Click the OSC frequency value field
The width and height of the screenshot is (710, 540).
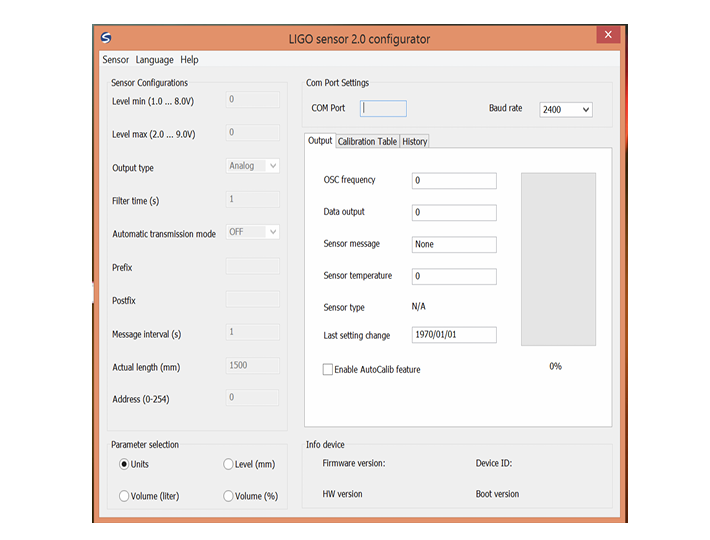coord(454,181)
